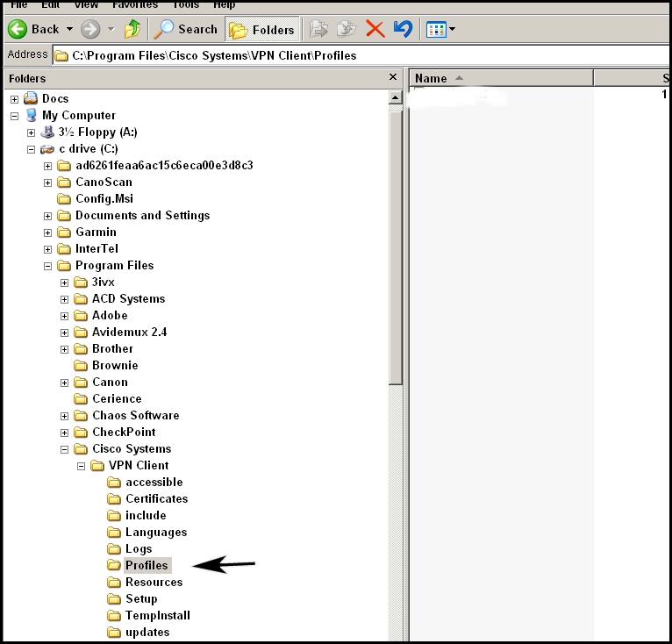Click into the Address bar path field
Viewport: 672px width, 644px height.
pyautogui.click(x=360, y=55)
